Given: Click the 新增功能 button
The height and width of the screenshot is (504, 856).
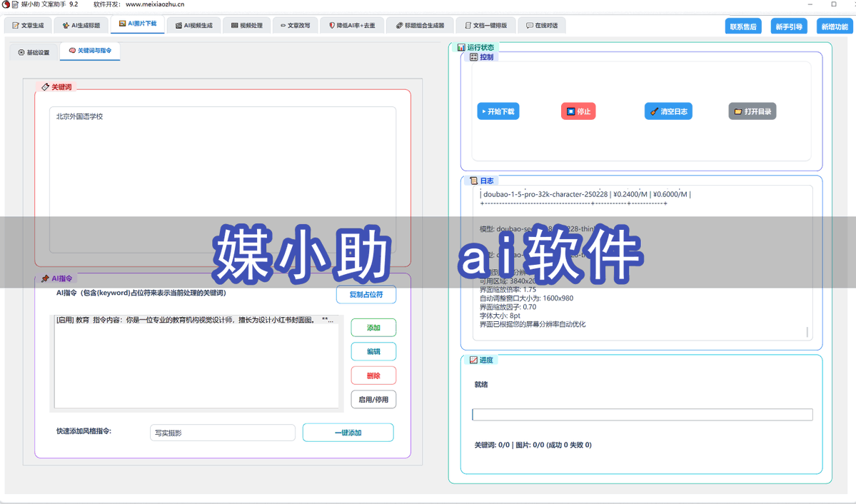Looking at the screenshot, I should [835, 26].
